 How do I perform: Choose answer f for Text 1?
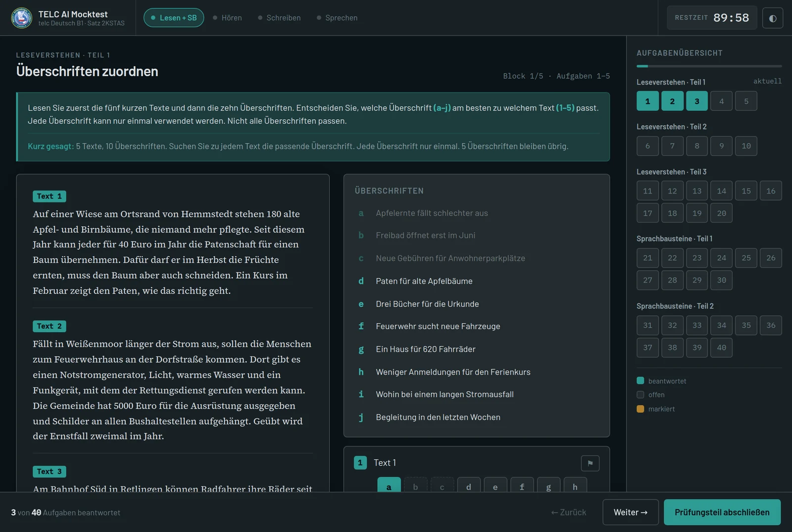pyautogui.click(x=522, y=485)
